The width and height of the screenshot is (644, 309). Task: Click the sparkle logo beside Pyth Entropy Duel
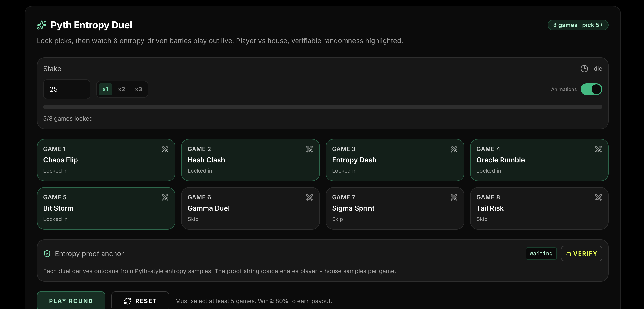pos(42,25)
